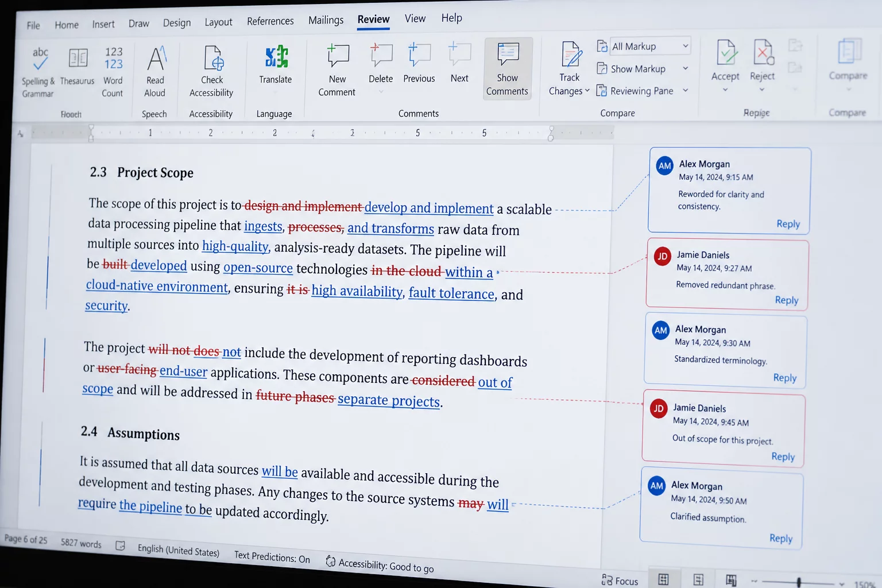Click the 'Page 6 of 25' status indicator
The height and width of the screenshot is (588, 882).
click(26, 539)
